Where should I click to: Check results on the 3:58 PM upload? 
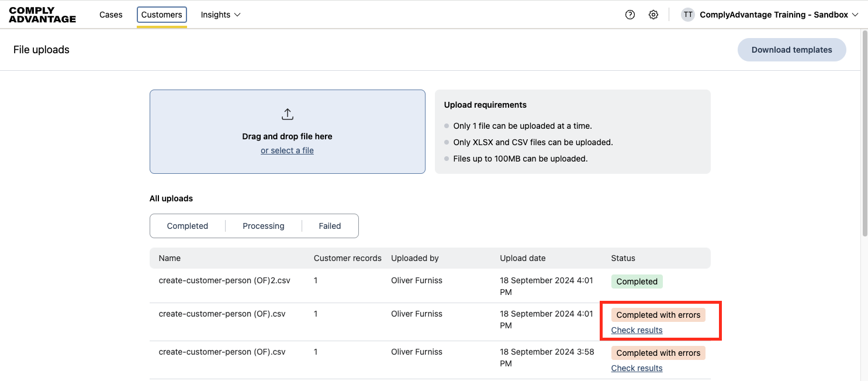click(x=637, y=368)
